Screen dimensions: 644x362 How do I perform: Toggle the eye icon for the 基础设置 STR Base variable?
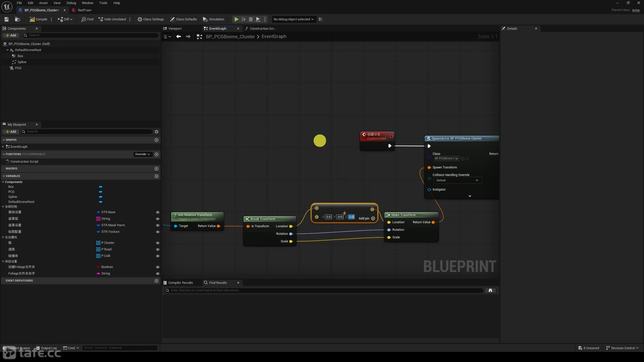point(158,212)
